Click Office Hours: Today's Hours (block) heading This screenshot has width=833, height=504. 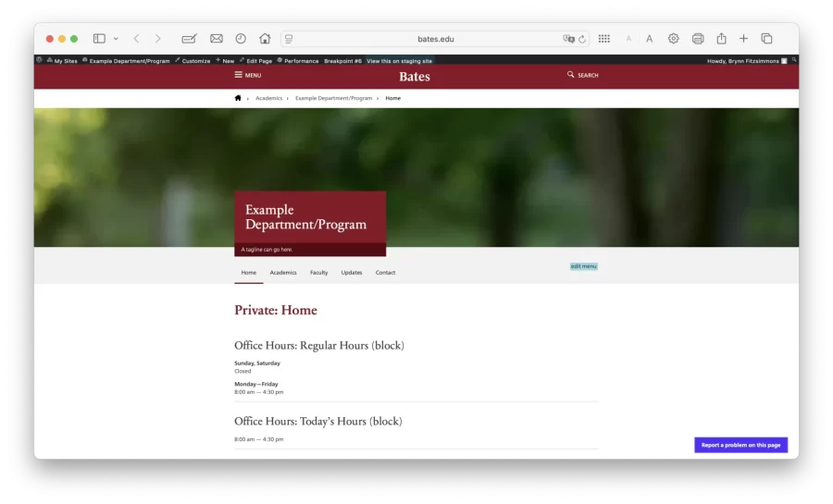click(x=318, y=422)
